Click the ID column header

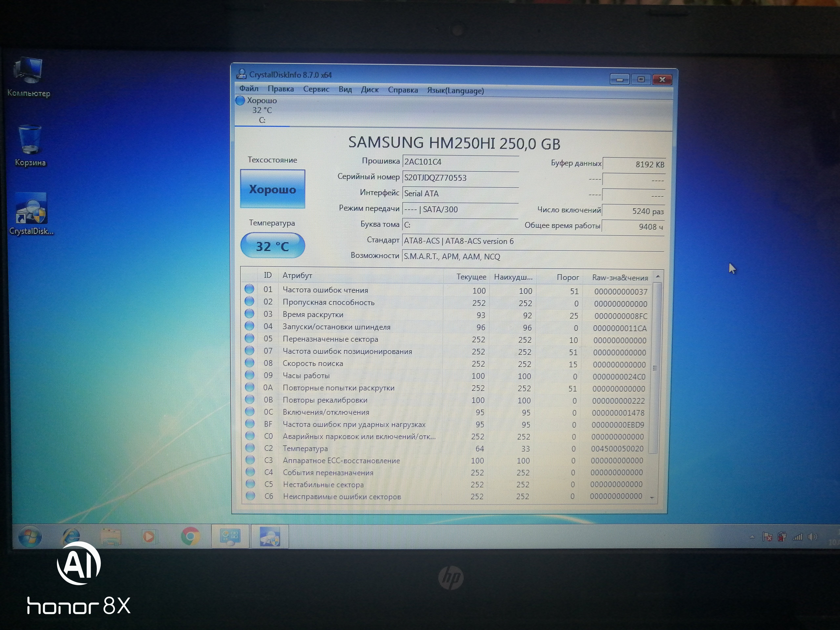(x=268, y=275)
